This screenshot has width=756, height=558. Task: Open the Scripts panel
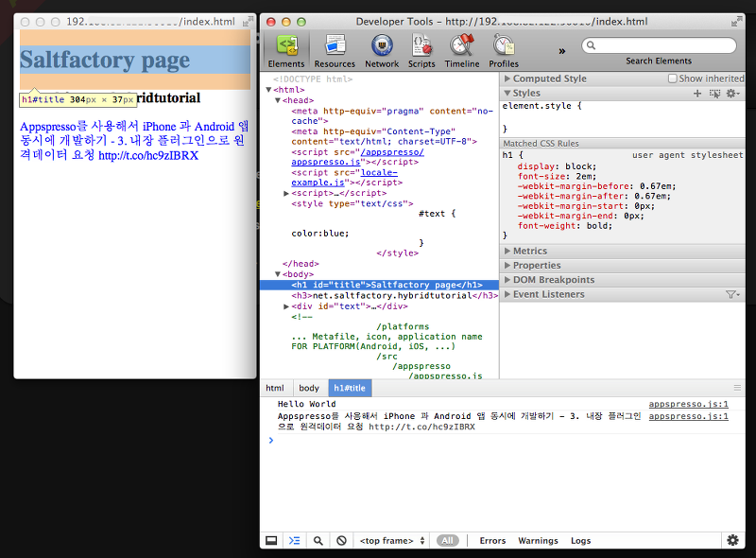pos(421,51)
